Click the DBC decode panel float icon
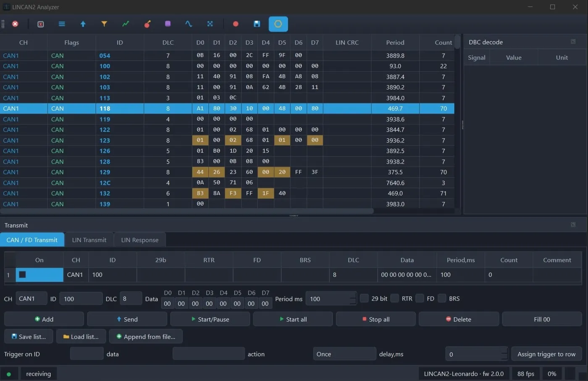 pyautogui.click(x=573, y=42)
